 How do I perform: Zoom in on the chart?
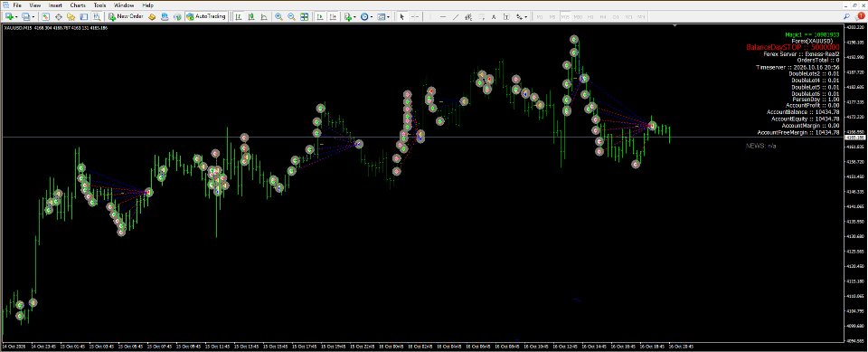coord(278,16)
